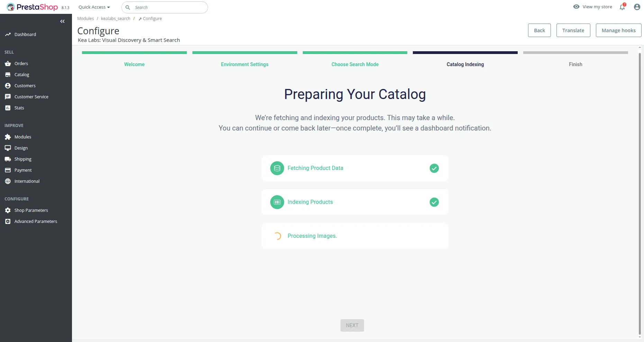View my store with the eye icon
644x342 pixels.
pos(592,7)
